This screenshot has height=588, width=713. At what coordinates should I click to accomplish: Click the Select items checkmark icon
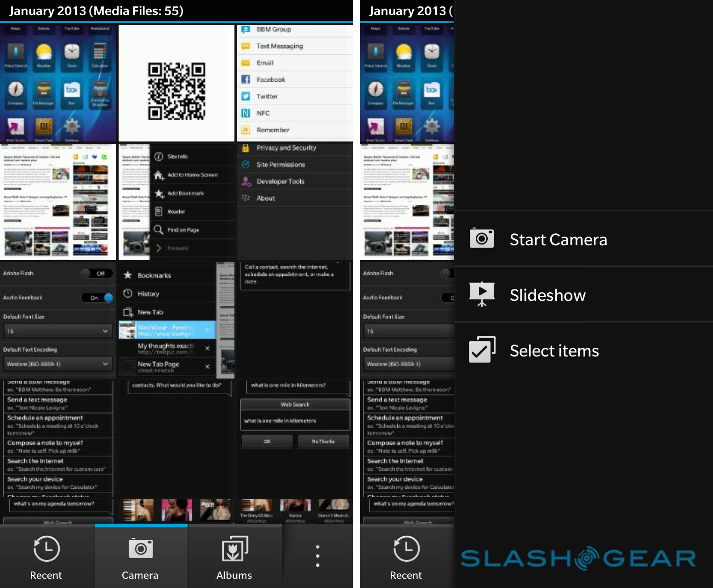[481, 350]
